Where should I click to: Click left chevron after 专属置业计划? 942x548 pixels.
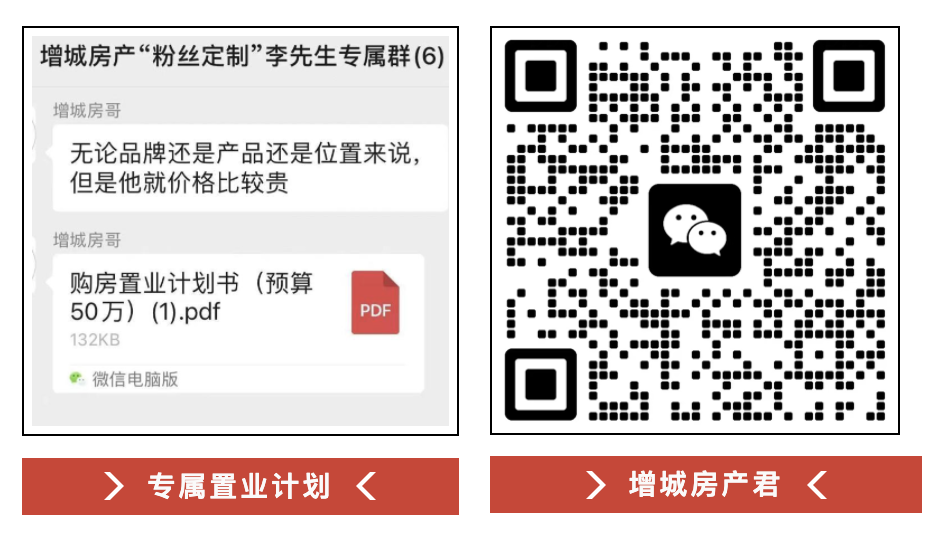366,486
